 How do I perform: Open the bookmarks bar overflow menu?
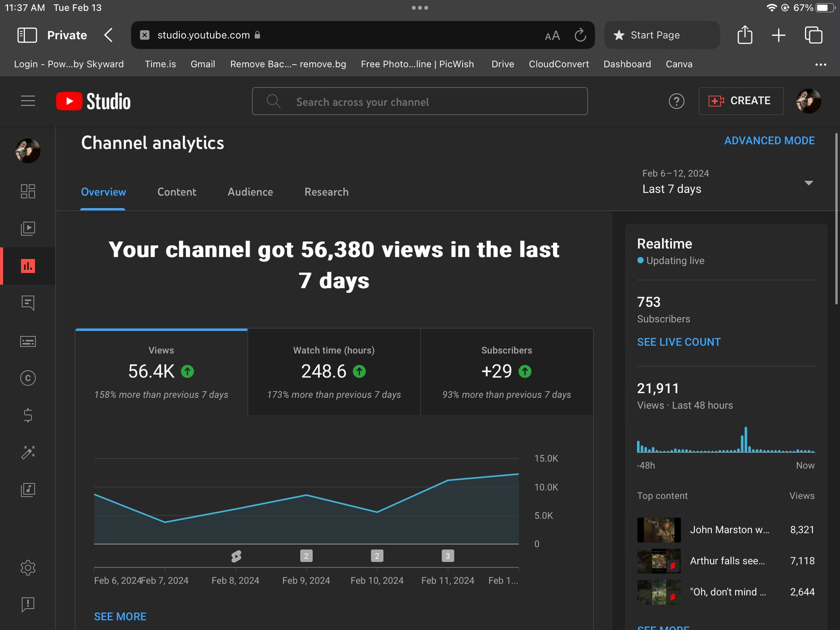(x=820, y=64)
